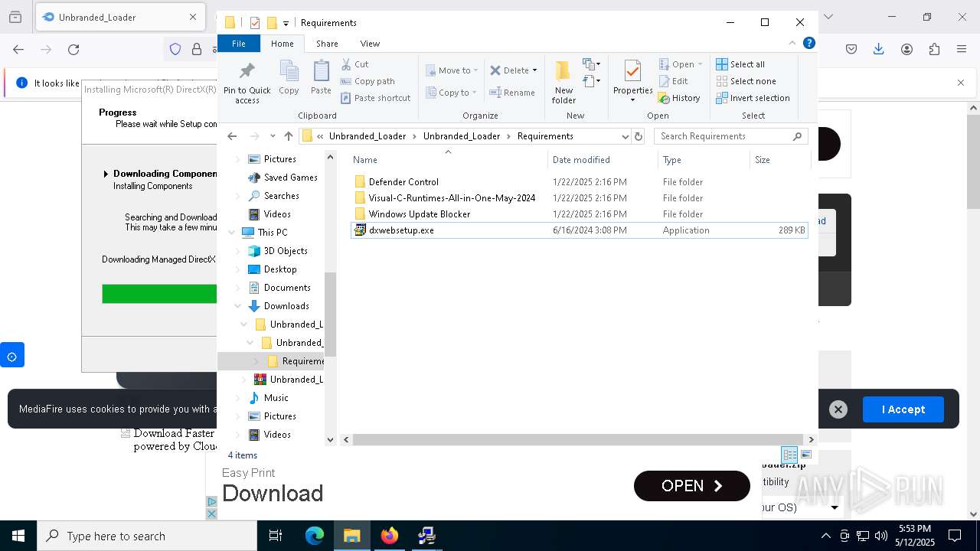Image resolution: width=980 pixels, height=551 pixels.
Task: Expand address bar path history dropdown
Action: 626,136
